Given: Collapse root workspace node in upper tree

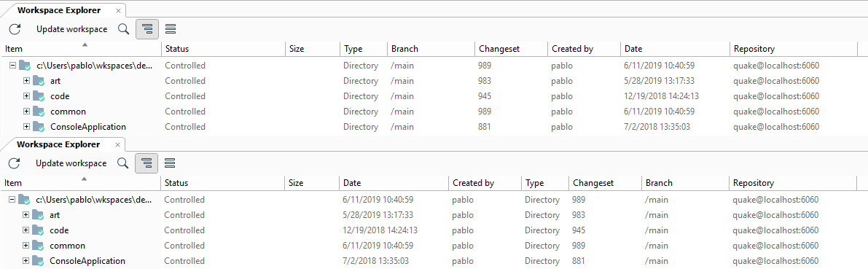Looking at the screenshot, I should coord(12,66).
